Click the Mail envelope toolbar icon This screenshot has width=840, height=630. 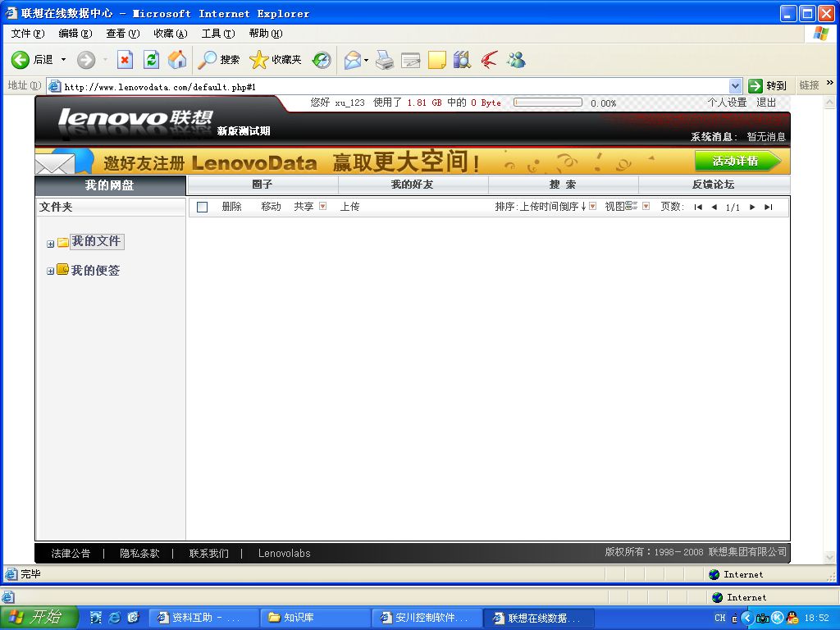click(352, 60)
